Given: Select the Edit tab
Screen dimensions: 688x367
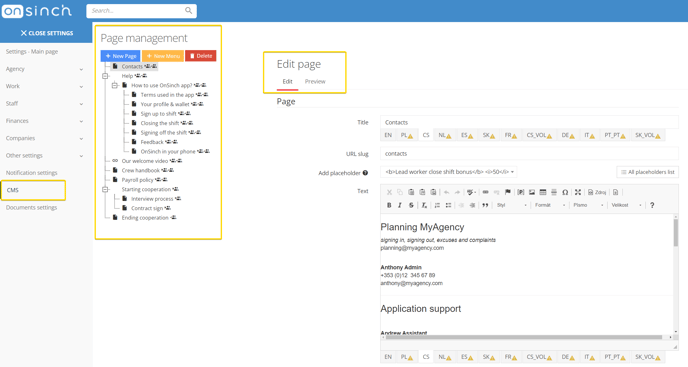Looking at the screenshot, I should point(287,82).
